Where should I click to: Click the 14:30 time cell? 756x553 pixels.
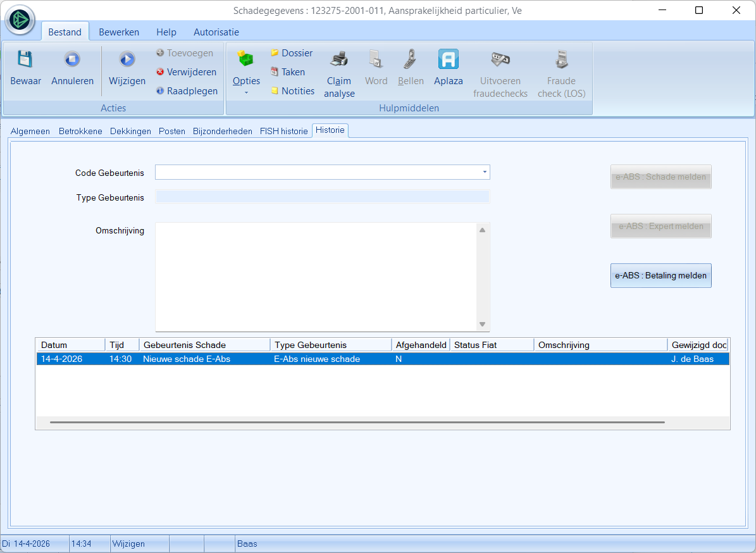pyautogui.click(x=121, y=359)
